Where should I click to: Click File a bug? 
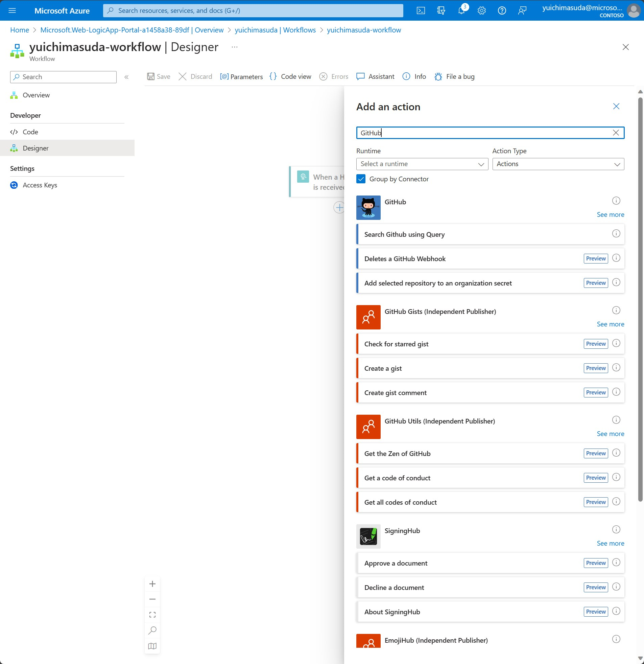point(454,76)
